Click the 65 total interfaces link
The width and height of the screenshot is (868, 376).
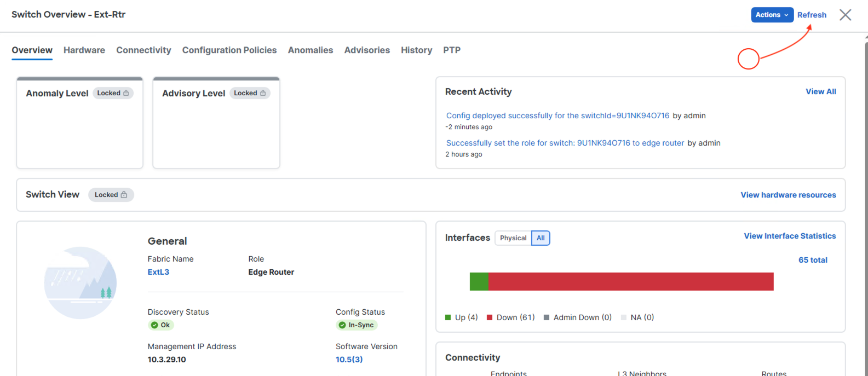click(x=813, y=260)
